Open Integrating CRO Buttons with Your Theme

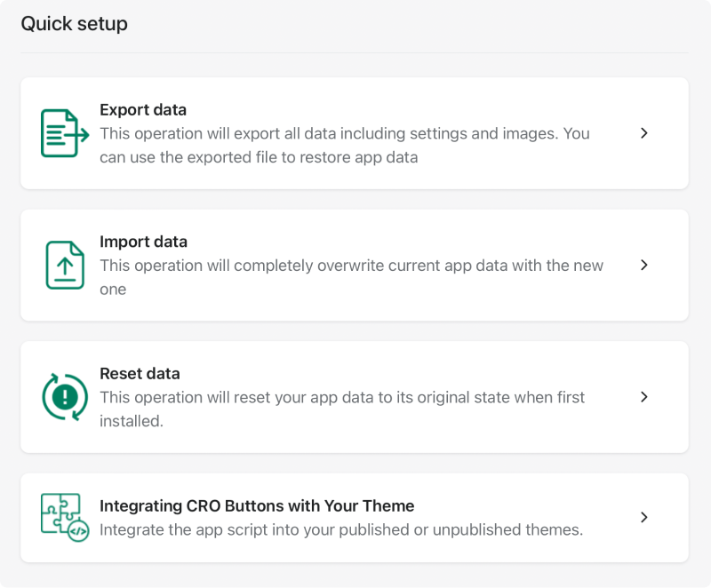tap(257, 506)
